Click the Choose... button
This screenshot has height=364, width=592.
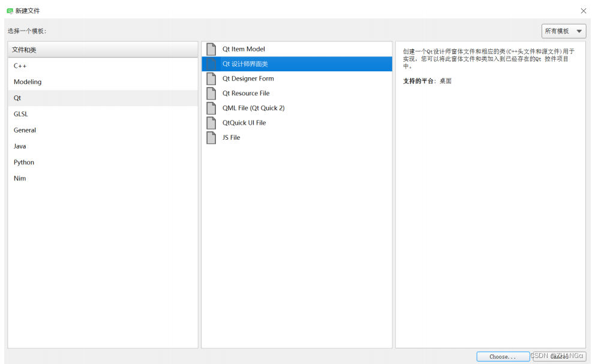tap(503, 356)
